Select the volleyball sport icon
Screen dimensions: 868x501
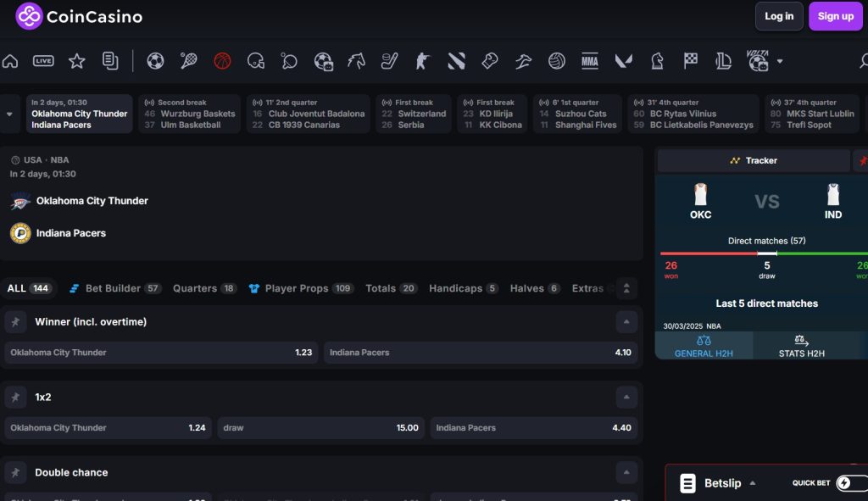coord(557,61)
